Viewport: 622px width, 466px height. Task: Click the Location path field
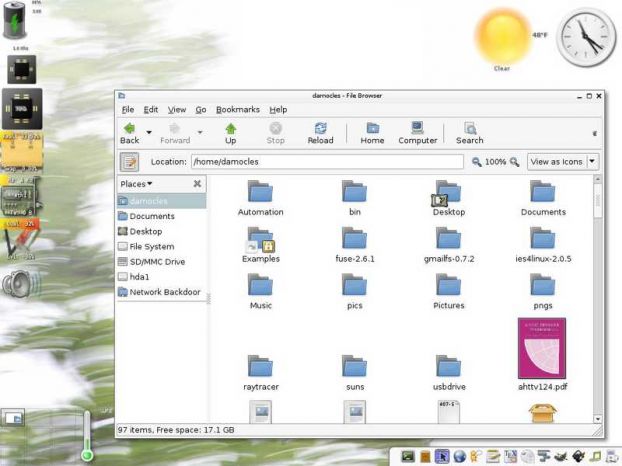point(327,162)
